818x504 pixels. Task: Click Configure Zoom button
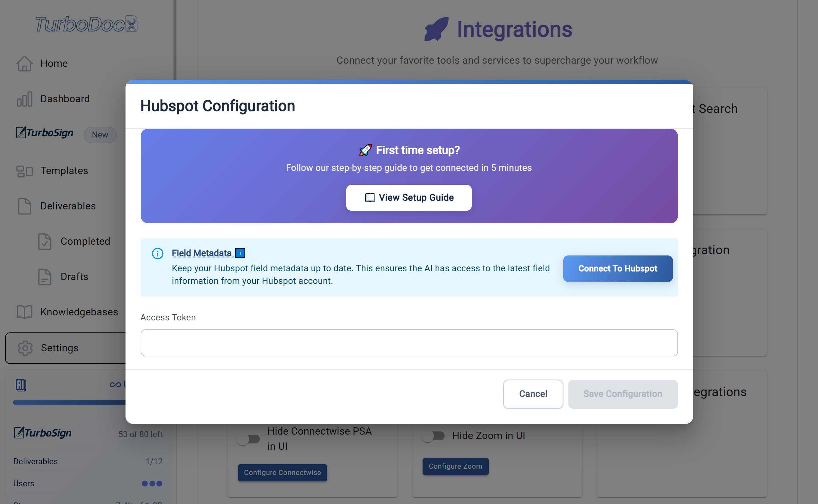[x=455, y=466]
